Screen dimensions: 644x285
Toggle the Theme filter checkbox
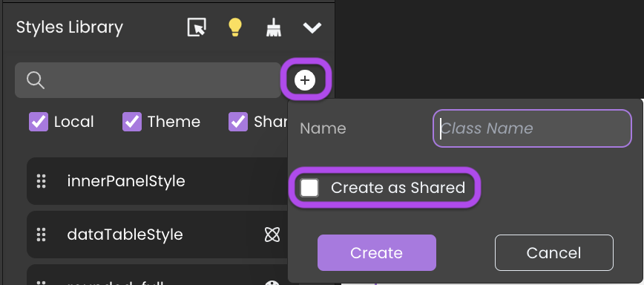click(x=132, y=122)
